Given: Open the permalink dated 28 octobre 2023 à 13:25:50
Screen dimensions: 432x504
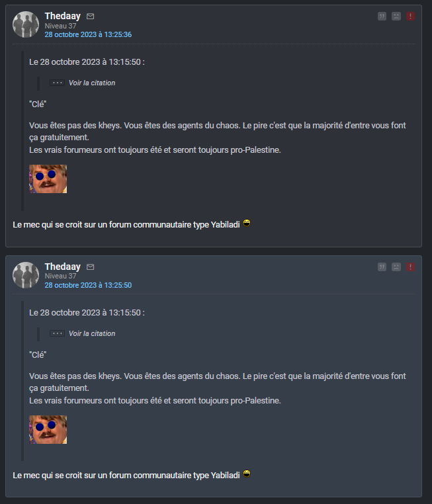Looking at the screenshot, I should (88, 285).
